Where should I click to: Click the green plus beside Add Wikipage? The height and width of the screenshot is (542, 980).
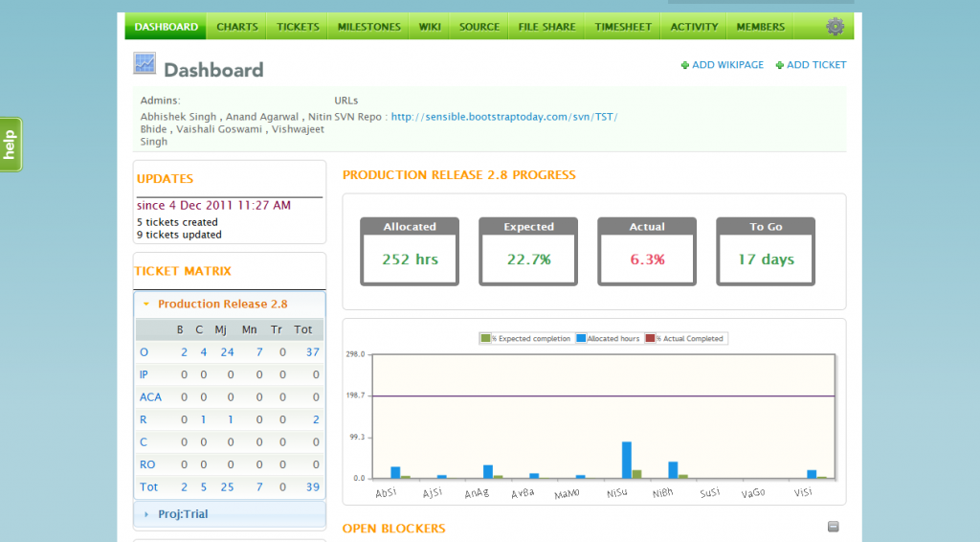(685, 65)
